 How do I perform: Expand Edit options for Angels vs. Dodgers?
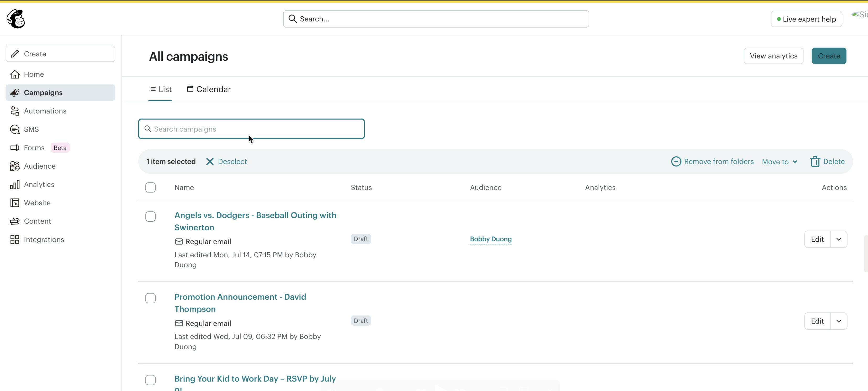pos(838,239)
